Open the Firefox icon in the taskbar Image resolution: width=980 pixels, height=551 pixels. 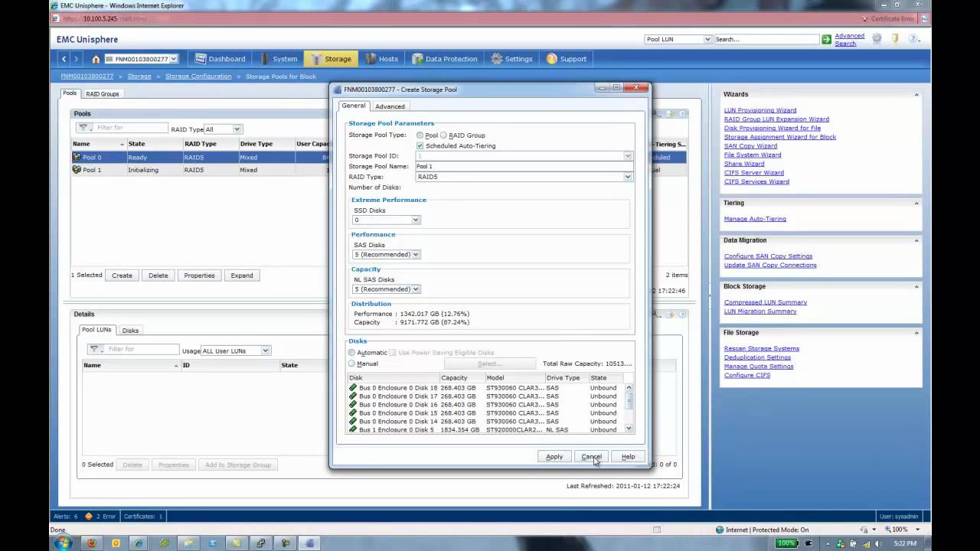pos(92,543)
